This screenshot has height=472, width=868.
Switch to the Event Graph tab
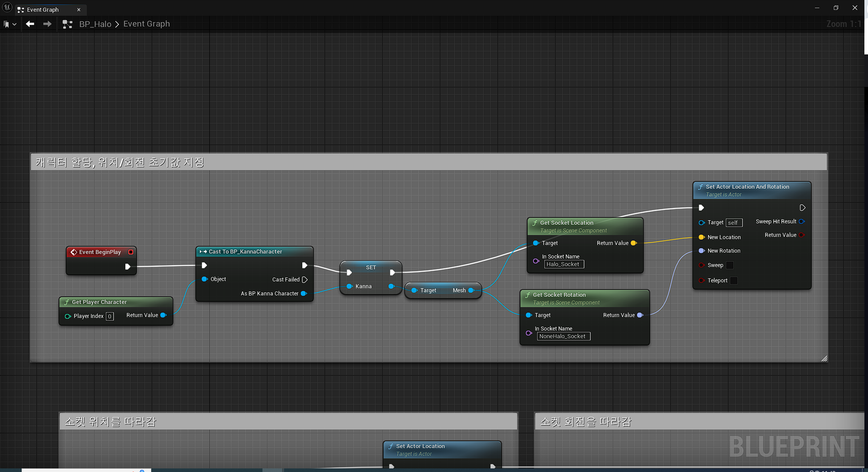(x=43, y=9)
